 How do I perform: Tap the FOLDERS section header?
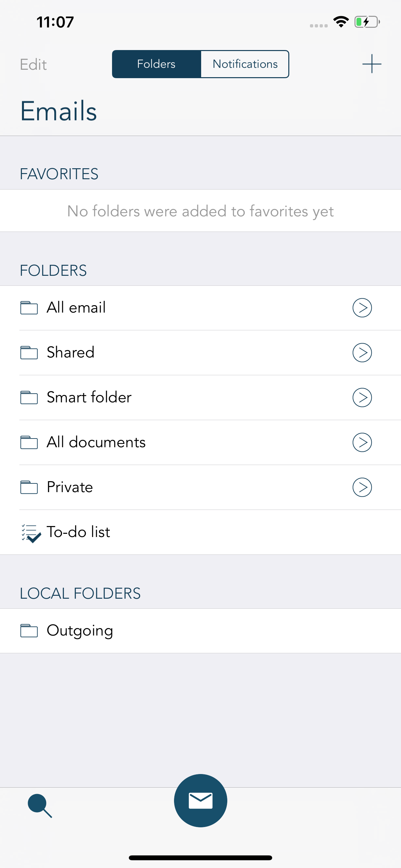[x=53, y=271]
